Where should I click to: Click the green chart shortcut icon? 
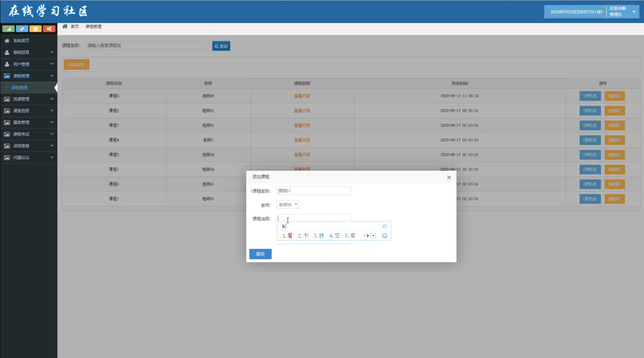click(x=8, y=29)
